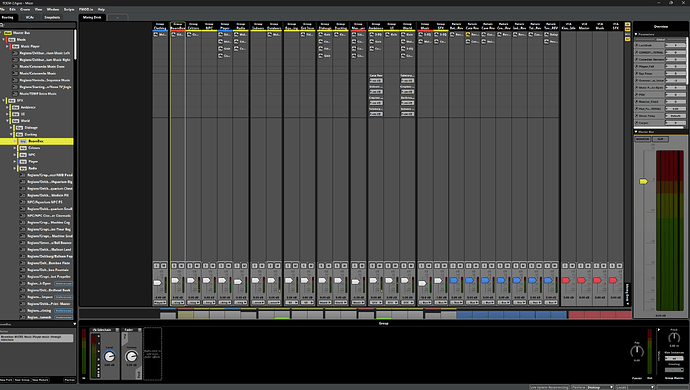
Task: Click the Music group bus icon in the tree
Action: pyautogui.click(x=11, y=40)
